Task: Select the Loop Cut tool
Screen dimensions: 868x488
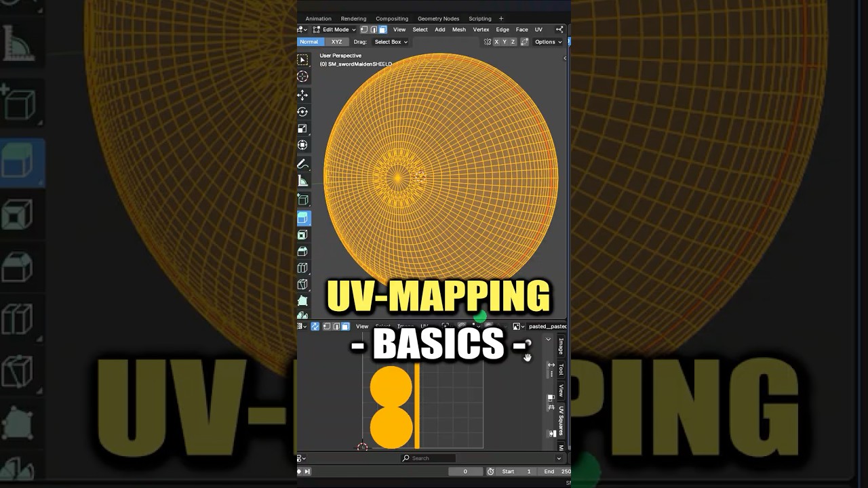Action: [303, 268]
